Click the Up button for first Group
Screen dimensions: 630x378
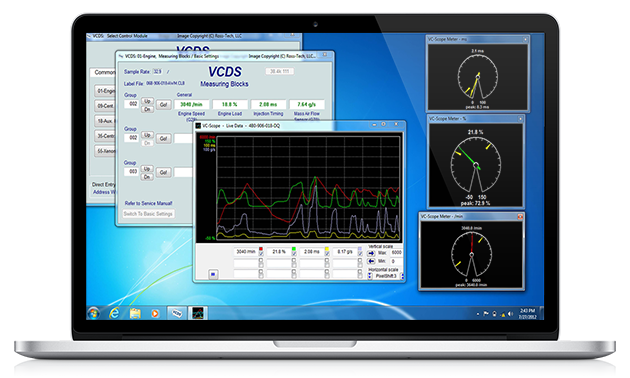(147, 101)
